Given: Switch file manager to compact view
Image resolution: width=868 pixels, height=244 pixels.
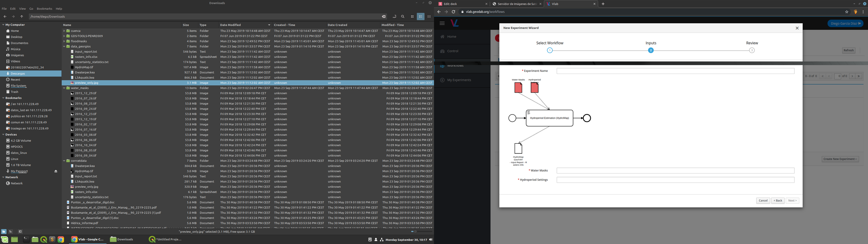Looking at the screenshot, I should 429,16.
